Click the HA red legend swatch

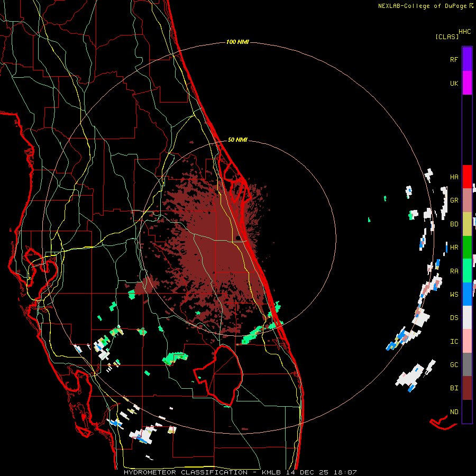pos(467,177)
